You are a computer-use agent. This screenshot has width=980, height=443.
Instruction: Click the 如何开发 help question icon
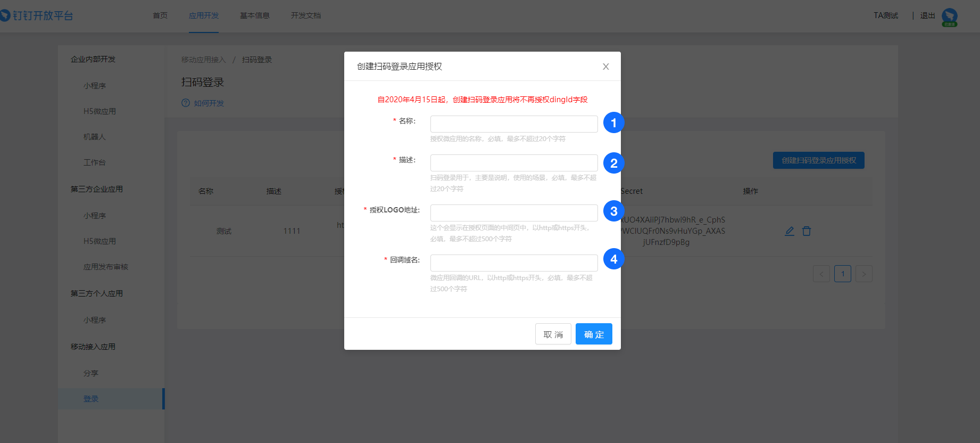[x=186, y=103]
